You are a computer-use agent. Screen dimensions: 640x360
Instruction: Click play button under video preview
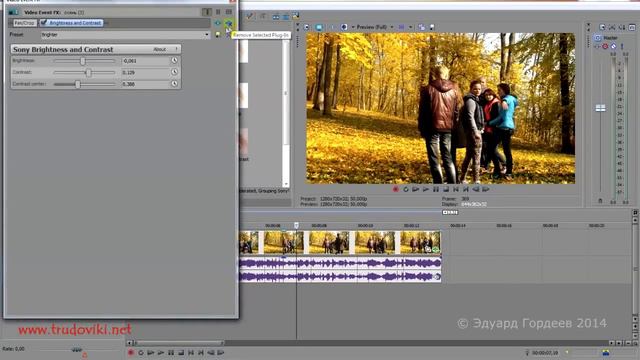(x=426, y=189)
